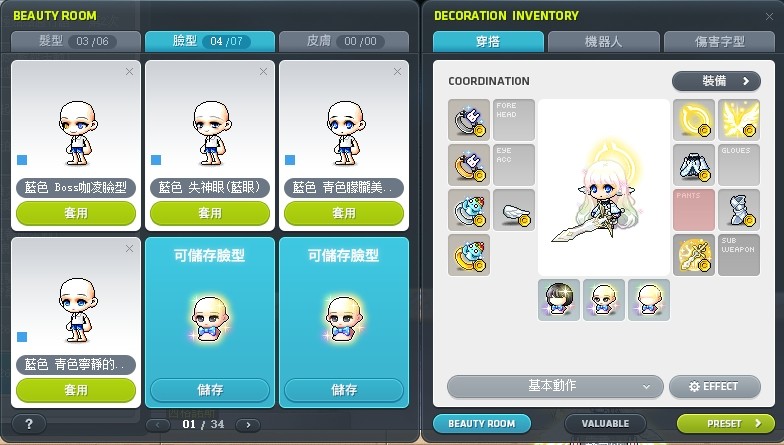
Task: Click the empty GLOVES equipment slot
Action: [738, 165]
